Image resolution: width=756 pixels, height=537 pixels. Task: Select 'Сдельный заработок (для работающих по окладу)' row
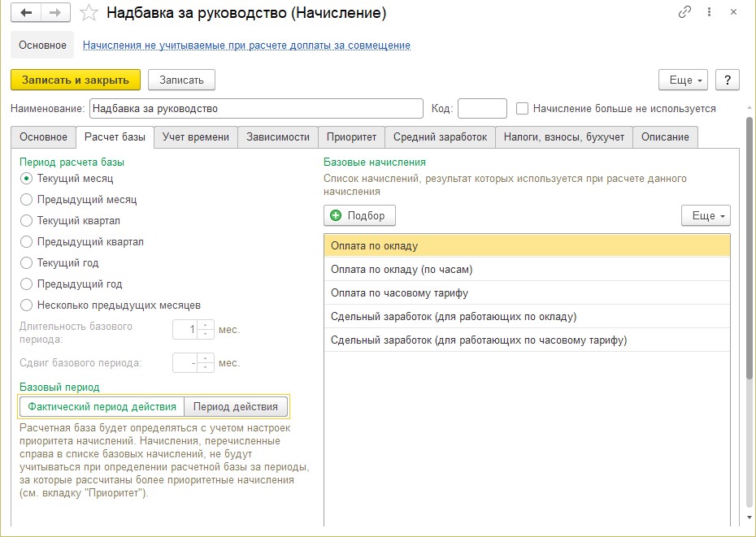pyautogui.click(x=527, y=317)
